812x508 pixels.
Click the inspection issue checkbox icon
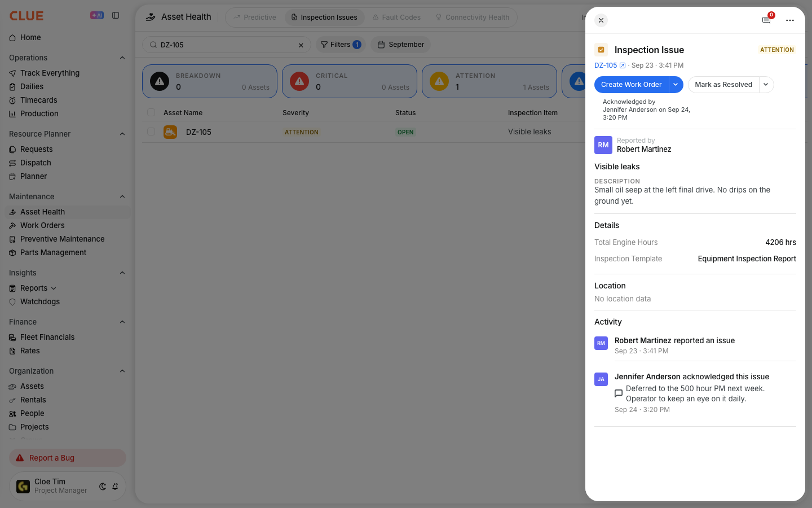(x=601, y=50)
